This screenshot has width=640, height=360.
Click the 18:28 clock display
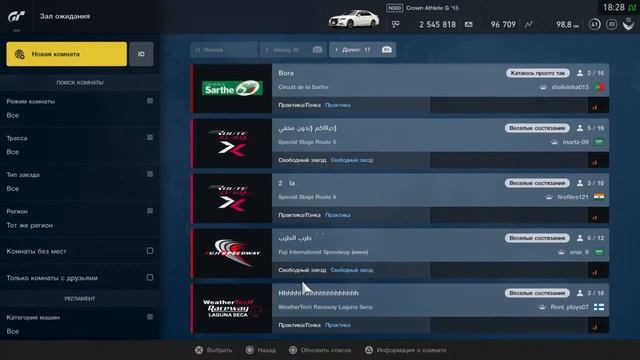pyautogui.click(x=613, y=8)
